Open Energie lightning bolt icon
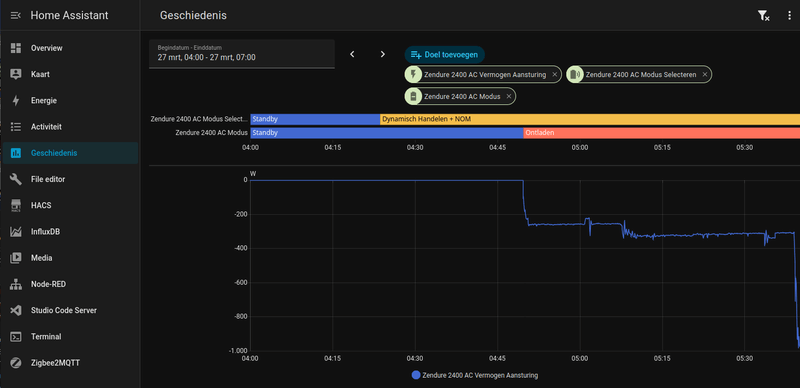The width and height of the screenshot is (800, 388). click(16, 101)
